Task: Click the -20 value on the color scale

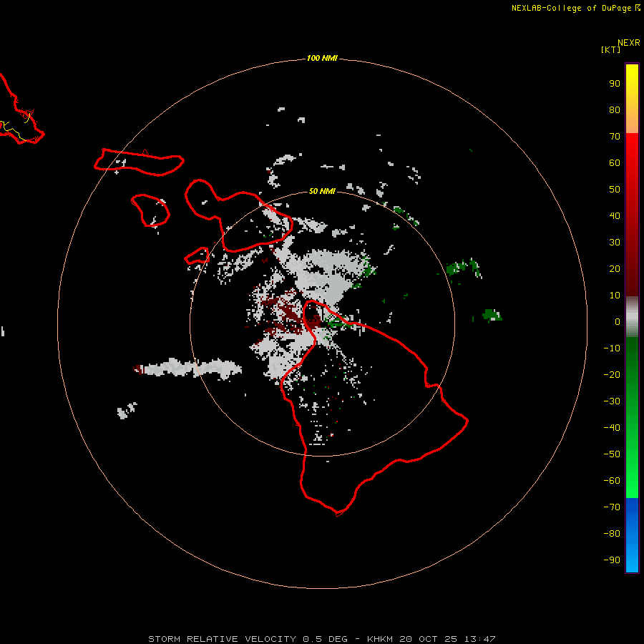Action: pos(612,374)
